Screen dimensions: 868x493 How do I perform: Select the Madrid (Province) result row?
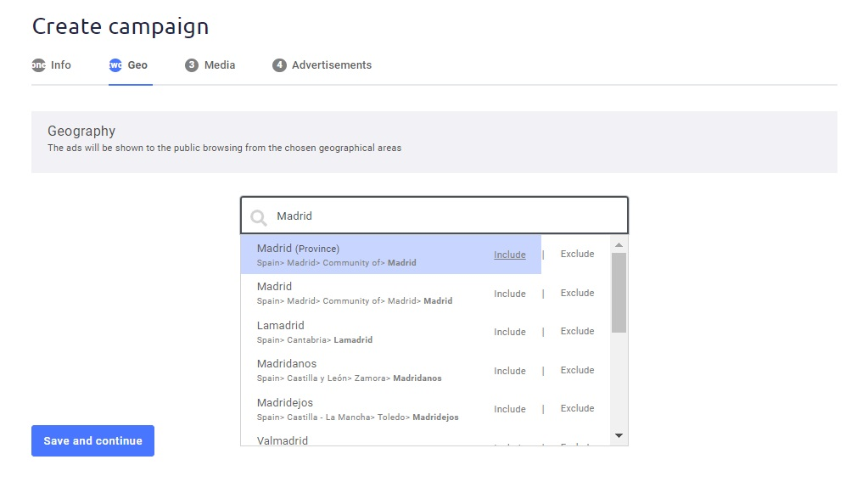pos(391,255)
